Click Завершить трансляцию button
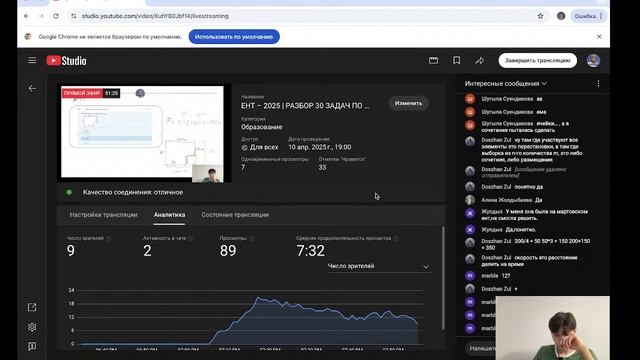The height and width of the screenshot is (360, 640). click(x=538, y=60)
